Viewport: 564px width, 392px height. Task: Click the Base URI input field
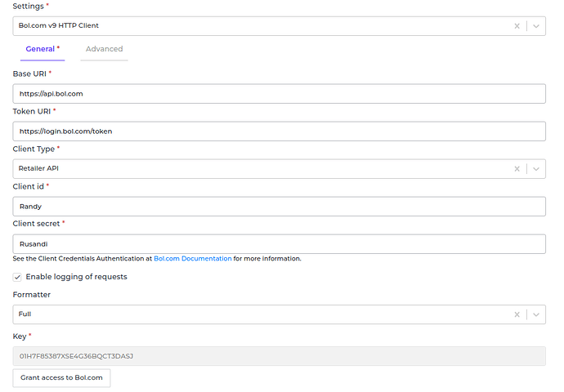pos(279,94)
